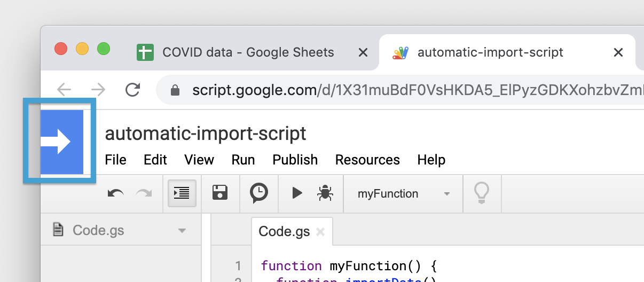Maximize the Chrome window green button
Screen dimensions: 644x282
pyautogui.click(x=104, y=49)
